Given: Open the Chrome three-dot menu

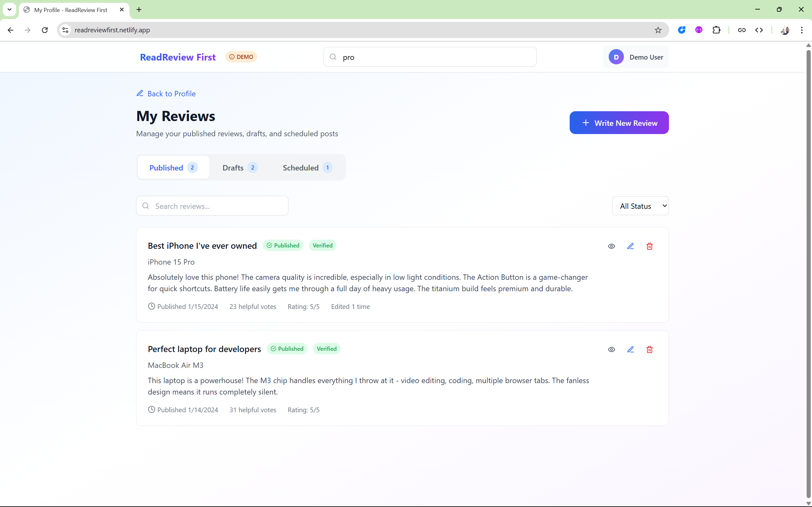Looking at the screenshot, I should point(802,30).
